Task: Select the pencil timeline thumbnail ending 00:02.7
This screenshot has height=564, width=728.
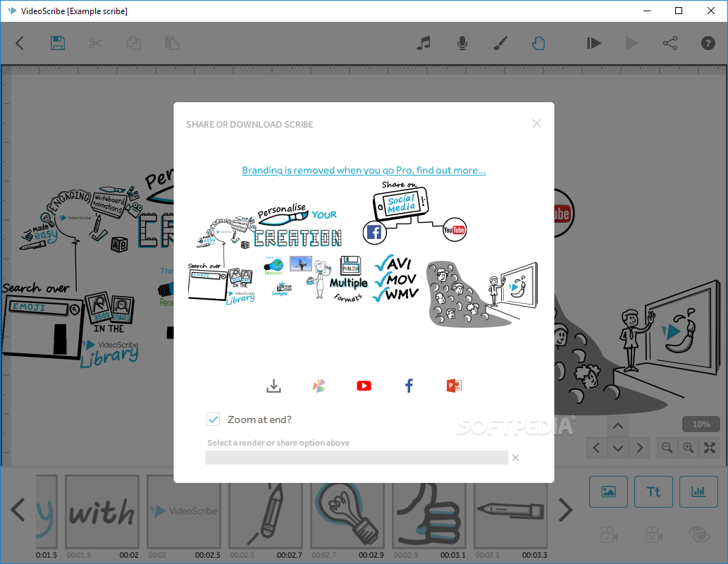Action: coord(266,515)
